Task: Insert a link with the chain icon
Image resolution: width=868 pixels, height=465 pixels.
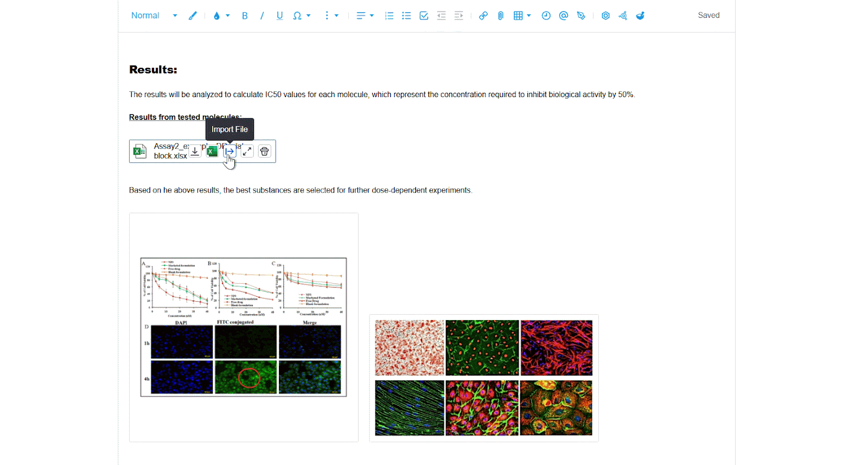Action: [483, 16]
